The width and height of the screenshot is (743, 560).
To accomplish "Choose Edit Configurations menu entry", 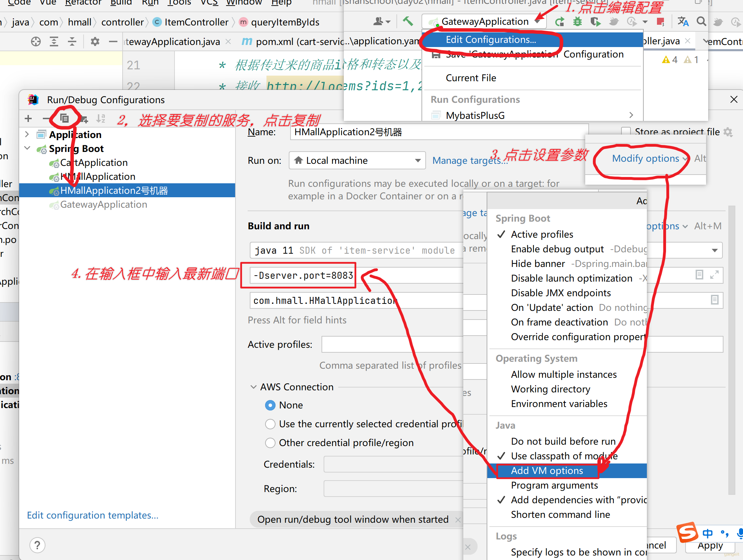I will (533, 40).
